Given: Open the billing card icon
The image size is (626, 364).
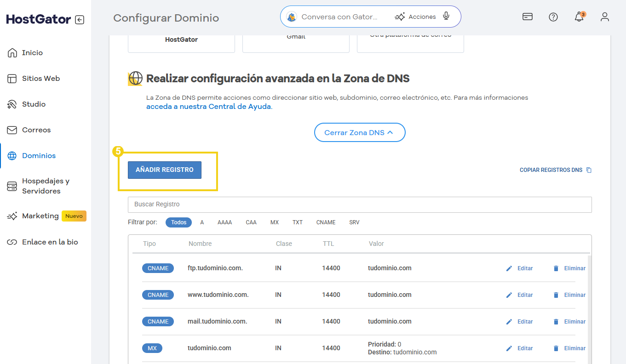Looking at the screenshot, I should coord(527,17).
